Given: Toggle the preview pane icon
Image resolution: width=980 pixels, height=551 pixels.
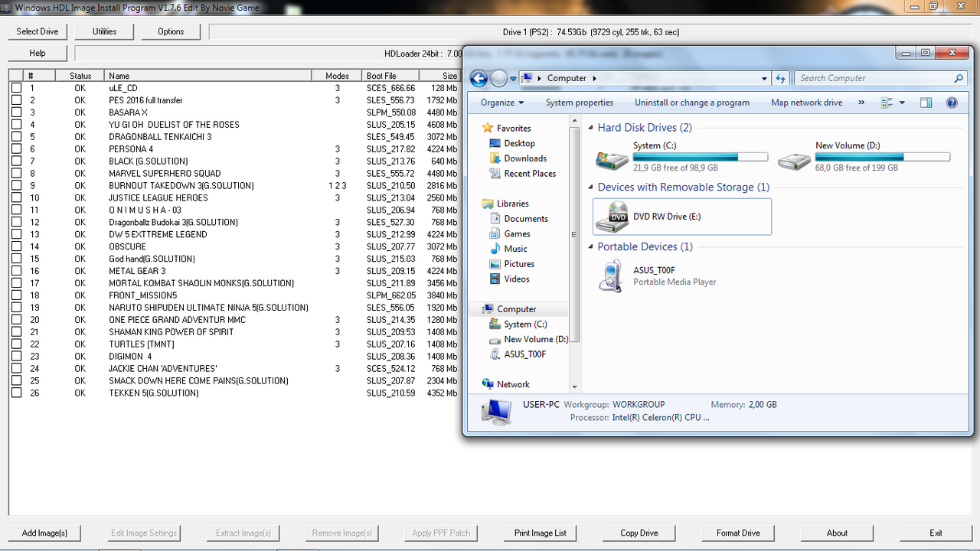Looking at the screenshot, I should click(926, 103).
